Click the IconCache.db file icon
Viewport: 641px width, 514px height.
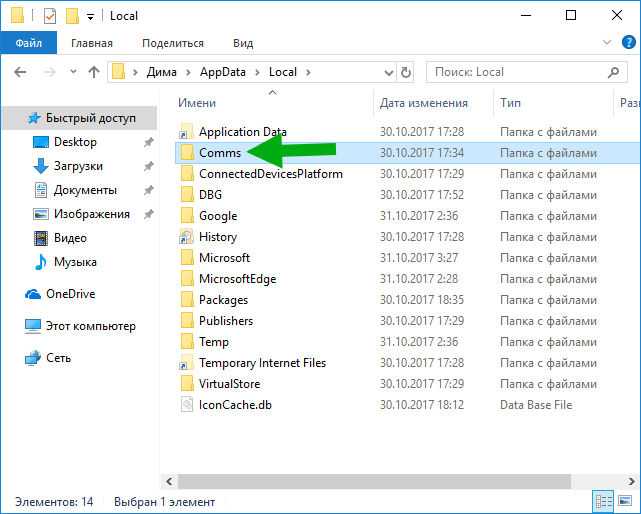point(187,405)
